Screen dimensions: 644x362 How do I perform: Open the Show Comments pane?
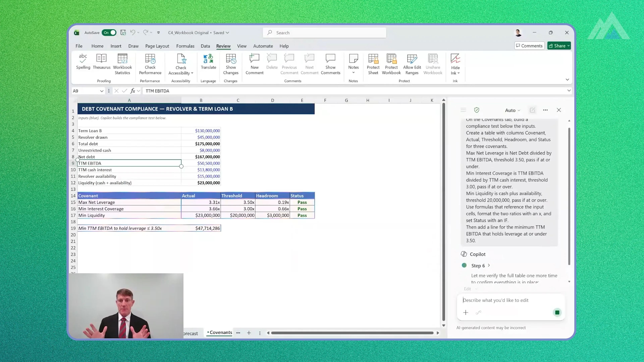[x=331, y=64]
